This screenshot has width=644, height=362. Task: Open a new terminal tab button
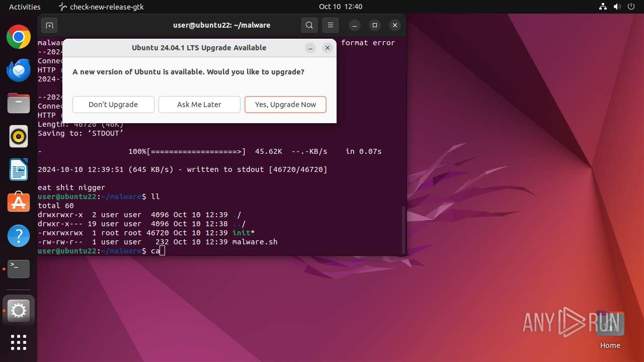49,25
